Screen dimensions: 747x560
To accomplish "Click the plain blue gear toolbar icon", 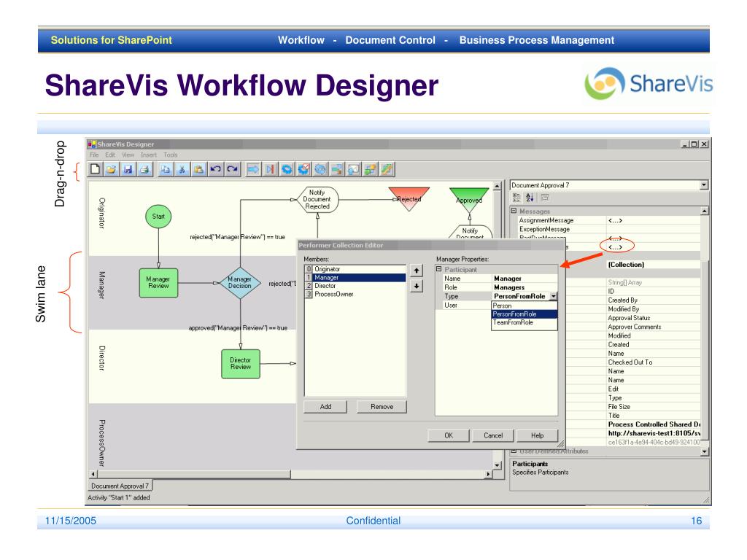I will 287,169.
